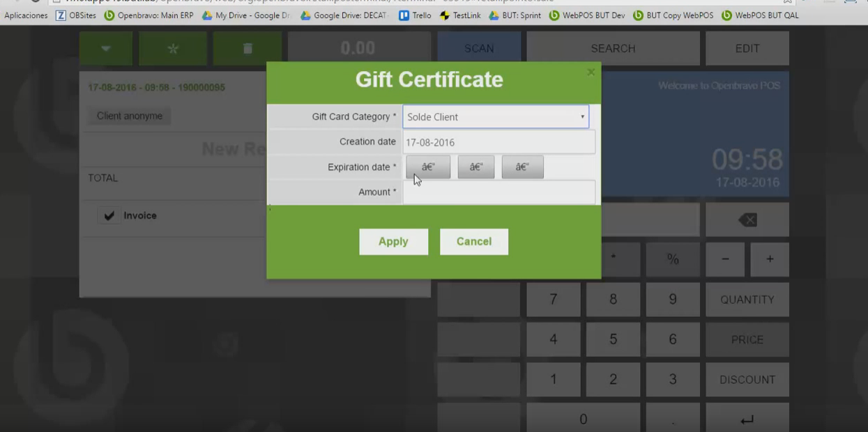The height and width of the screenshot is (432, 868).
Task: Switch to the EDIT tab
Action: (x=747, y=49)
